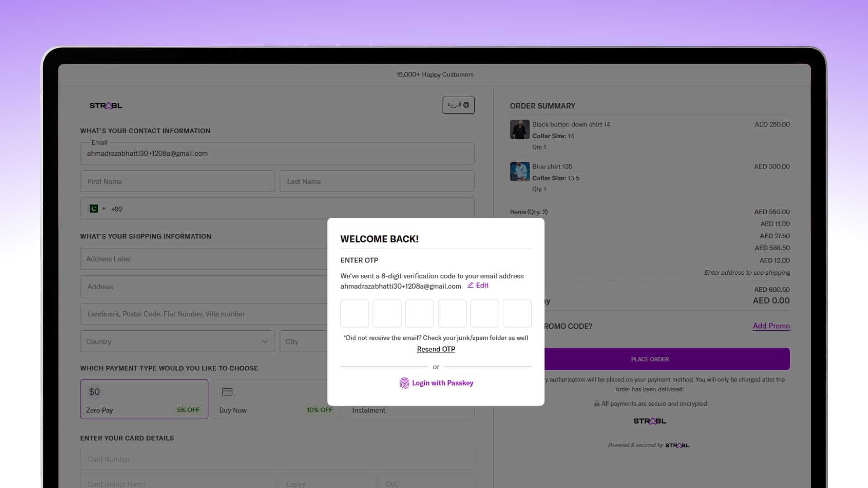This screenshot has height=488, width=868.
Task: Click the Resend OTP link
Action: (x=436, y=349)
